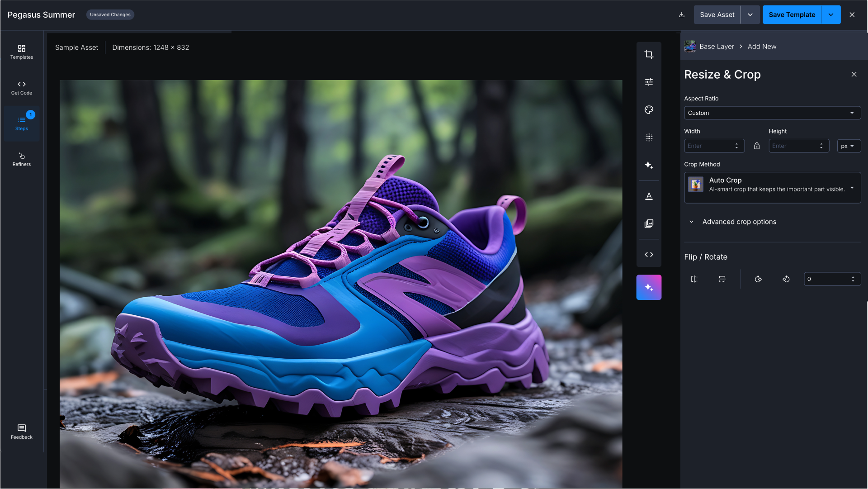The width and height of the screenshot is (868, 489).
Task: Click the gradient AI sparkle button
Action: click(649, 287)
